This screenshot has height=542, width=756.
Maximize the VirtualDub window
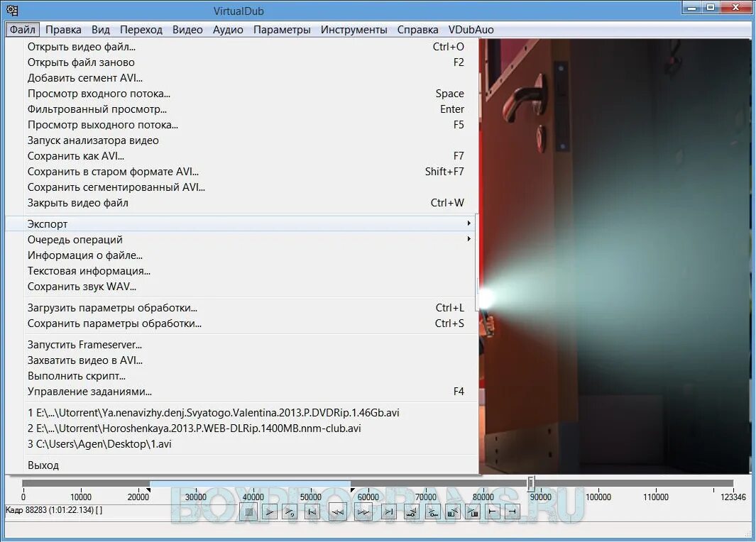click(x=711, y=7)
